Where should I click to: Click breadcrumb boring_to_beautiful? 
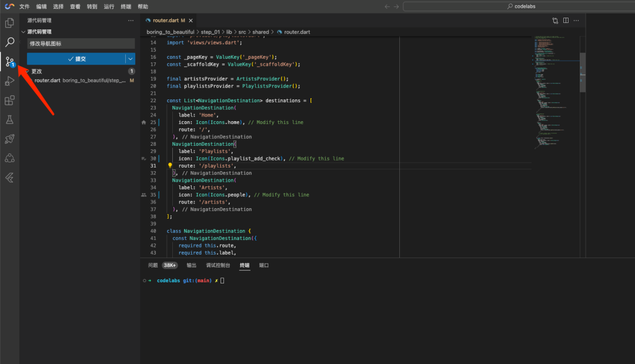[x=171, y=32]
